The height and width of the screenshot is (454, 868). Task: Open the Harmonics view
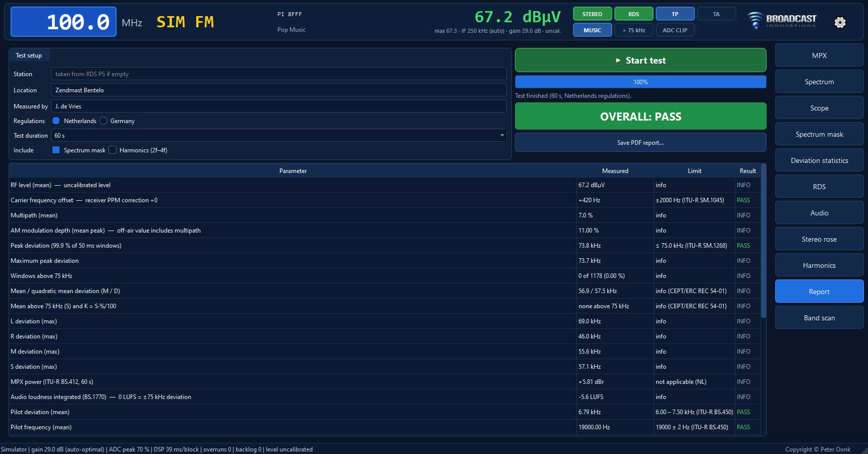click(819, 265)
